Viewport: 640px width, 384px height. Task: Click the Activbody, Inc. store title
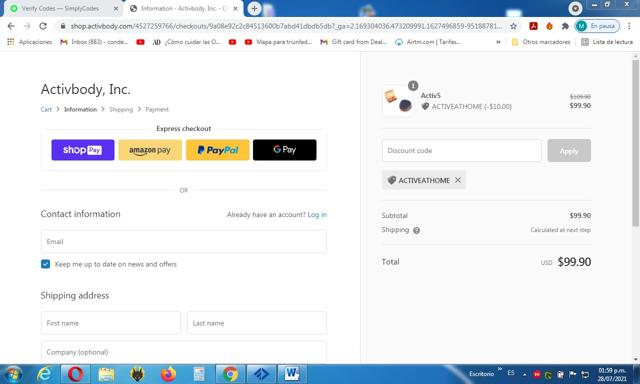coord(85,89)
